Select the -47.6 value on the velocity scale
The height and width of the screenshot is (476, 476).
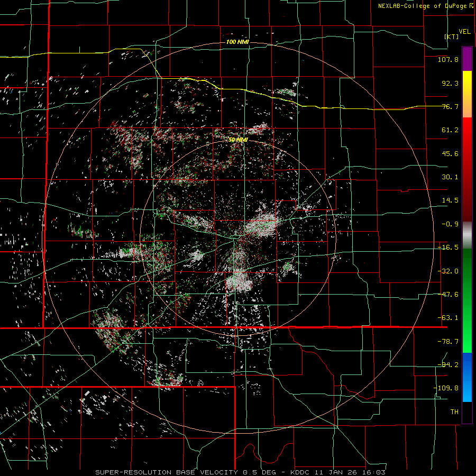pos(448,295)
